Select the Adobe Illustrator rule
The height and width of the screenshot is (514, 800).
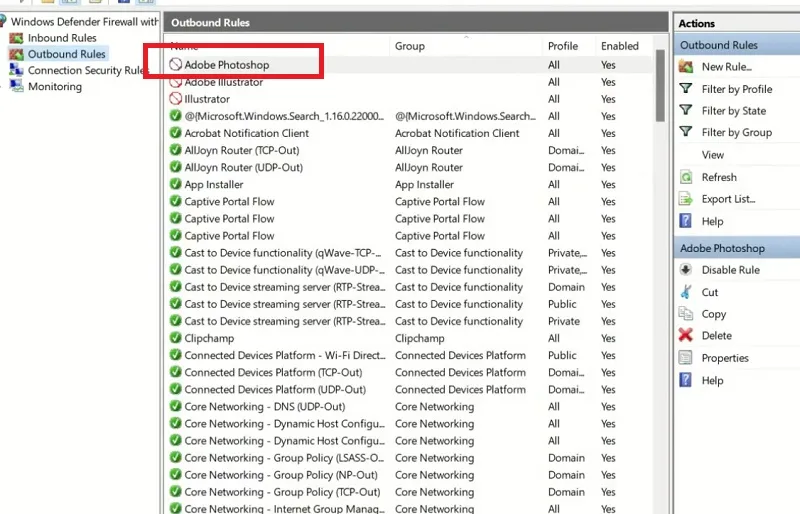click(223, 82)
